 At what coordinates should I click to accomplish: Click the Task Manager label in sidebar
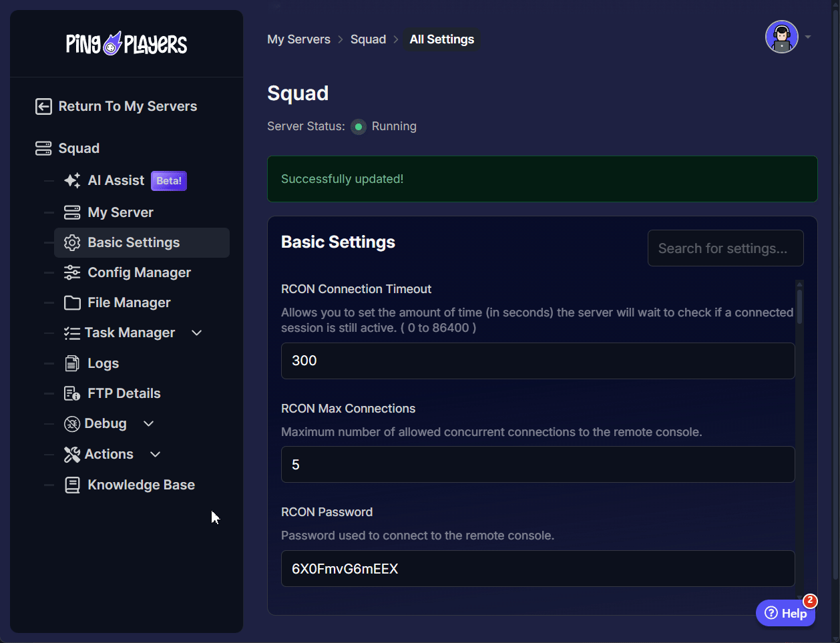pos(130,333)
